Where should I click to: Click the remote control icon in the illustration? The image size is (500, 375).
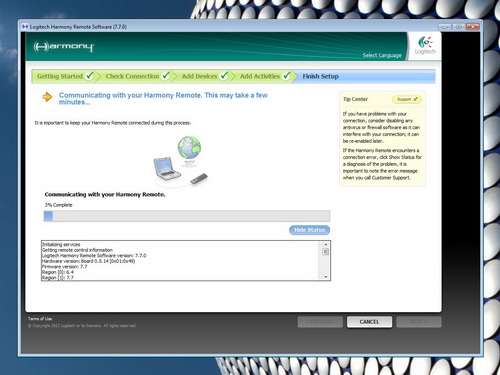199,179
